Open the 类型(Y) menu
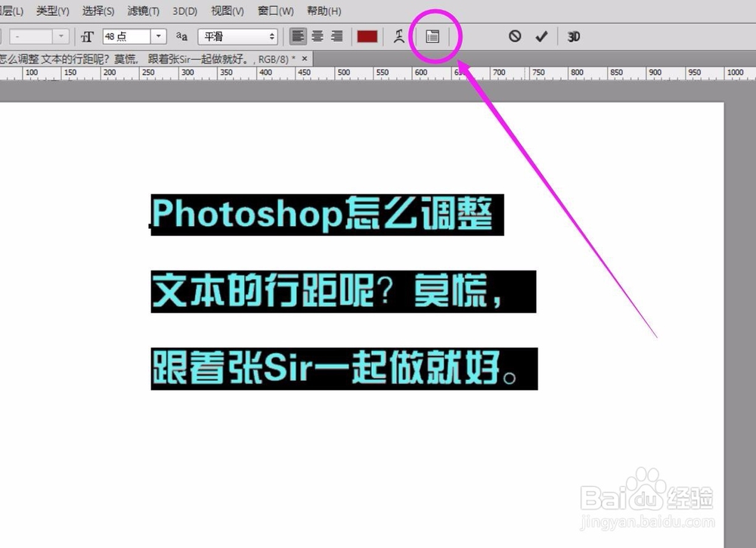 pyautogui.click(x=53, y=11)
